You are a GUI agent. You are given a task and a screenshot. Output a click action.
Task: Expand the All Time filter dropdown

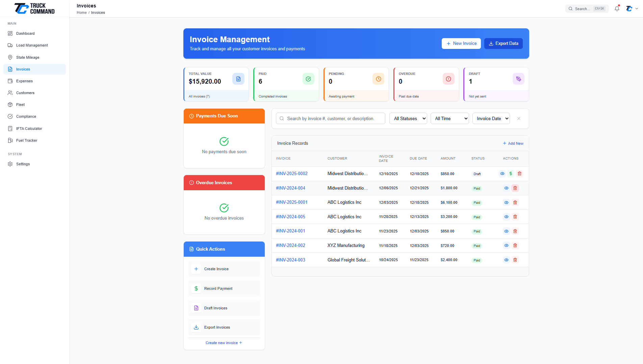click(x=449, y=118)
